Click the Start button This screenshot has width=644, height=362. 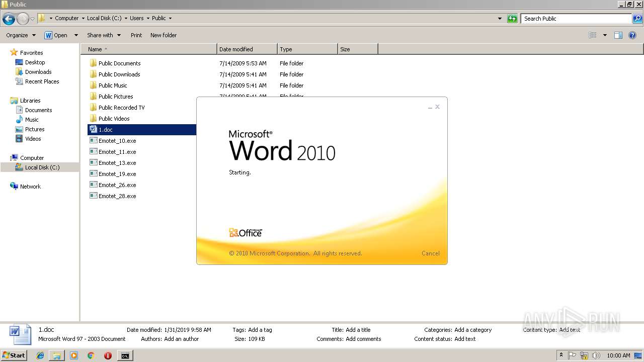[14, 355]
